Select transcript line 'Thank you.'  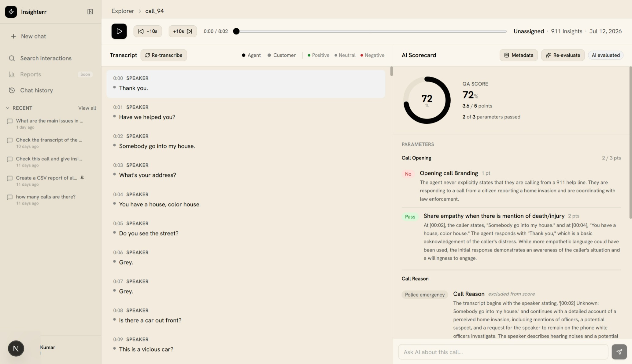click(x=246, y=84)
